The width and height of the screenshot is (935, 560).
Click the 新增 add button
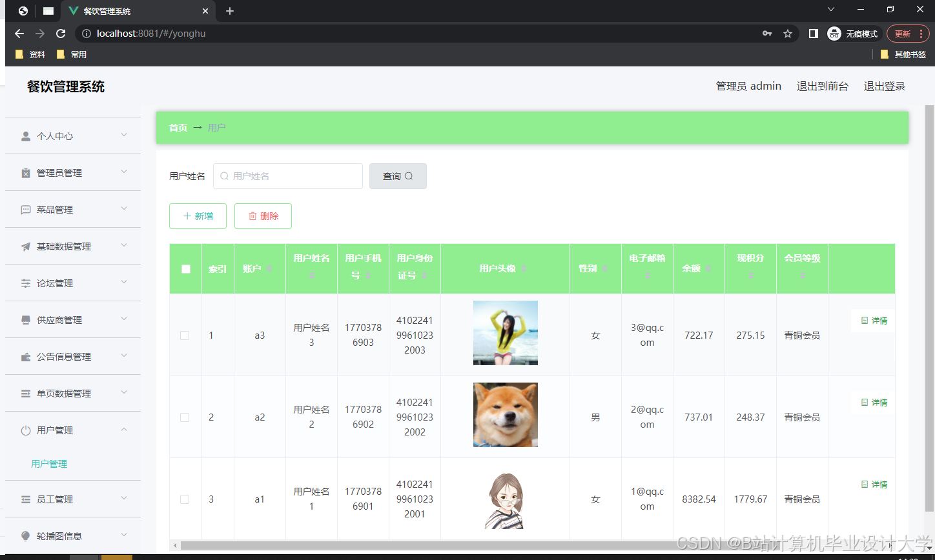tap(198, 216)
